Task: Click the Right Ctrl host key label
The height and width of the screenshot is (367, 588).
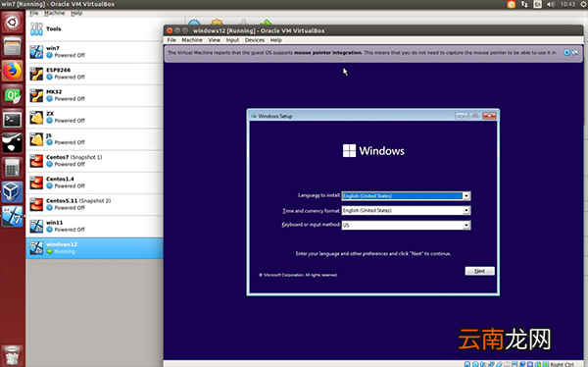Action: coord(562,364)
